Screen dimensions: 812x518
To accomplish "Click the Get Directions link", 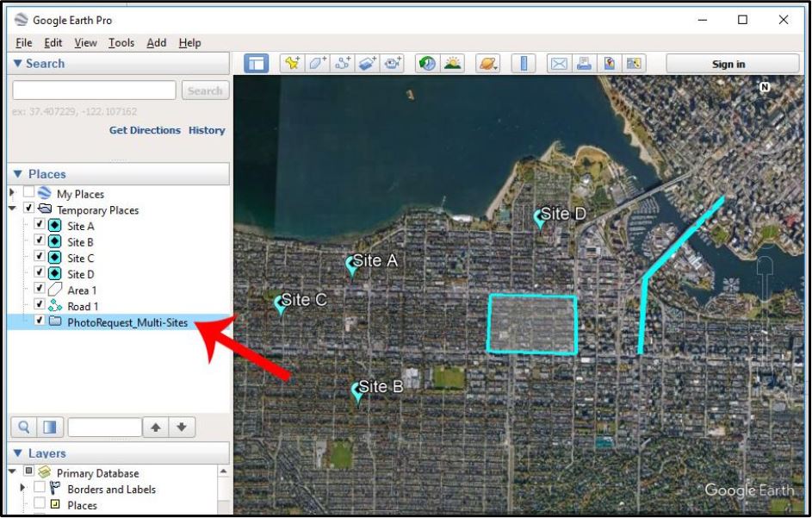I will 145,130.
